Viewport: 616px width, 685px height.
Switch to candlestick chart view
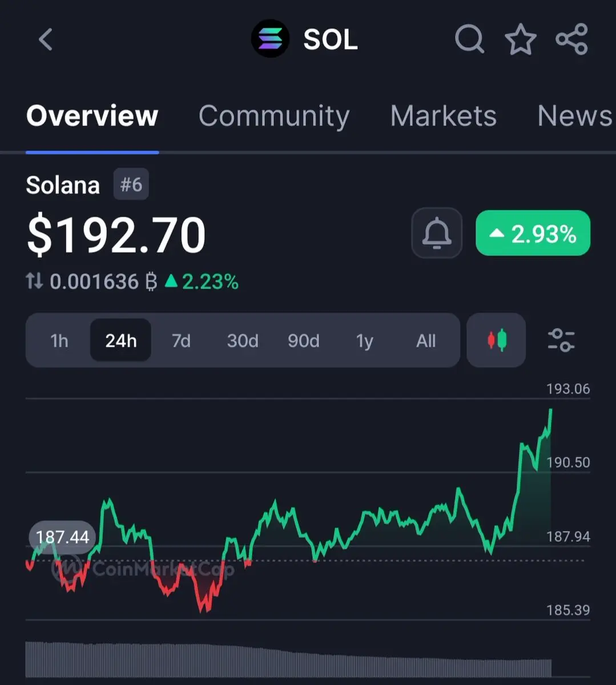(496, 340)
